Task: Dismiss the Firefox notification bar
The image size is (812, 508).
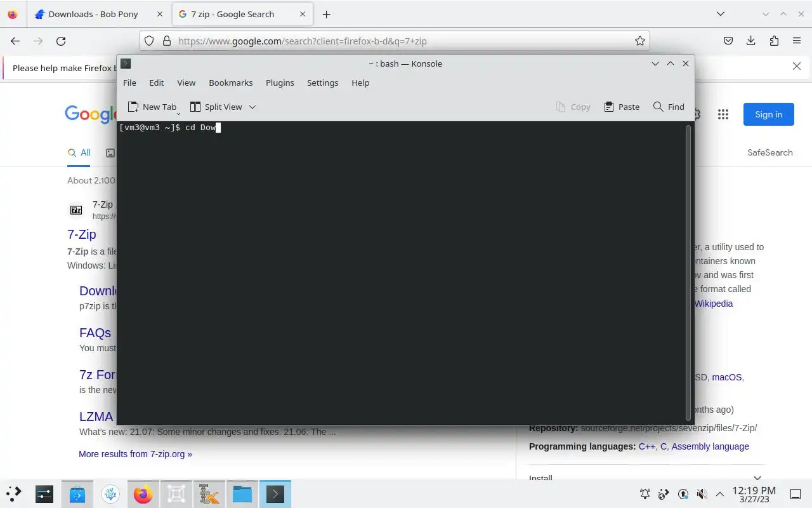Action: click(x=797, y=66)
